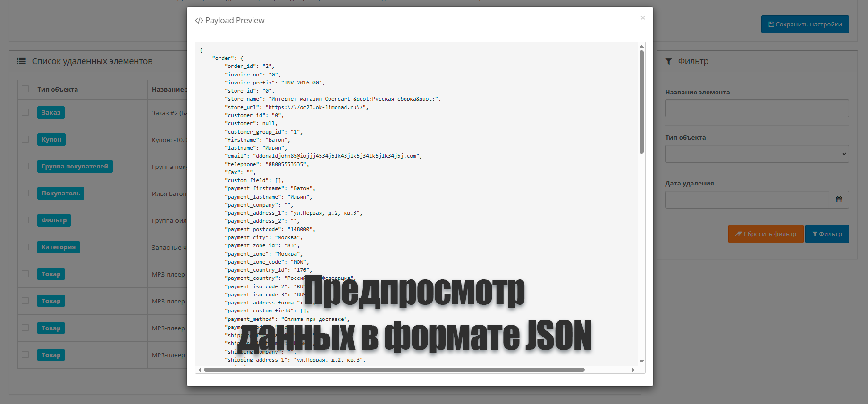Focus the Название элемента input field
The width and height of the screenshot is (868, 404).
[x=757, y=108]
